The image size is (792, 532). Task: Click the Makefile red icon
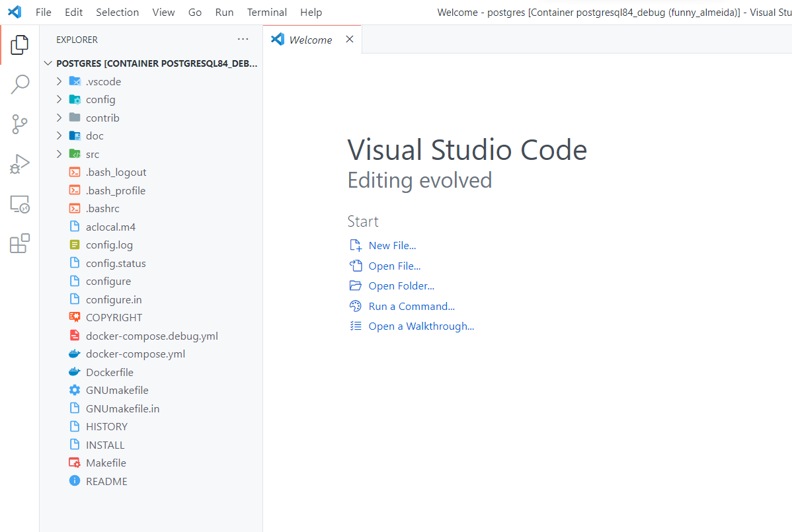click(x=75, y=463)
